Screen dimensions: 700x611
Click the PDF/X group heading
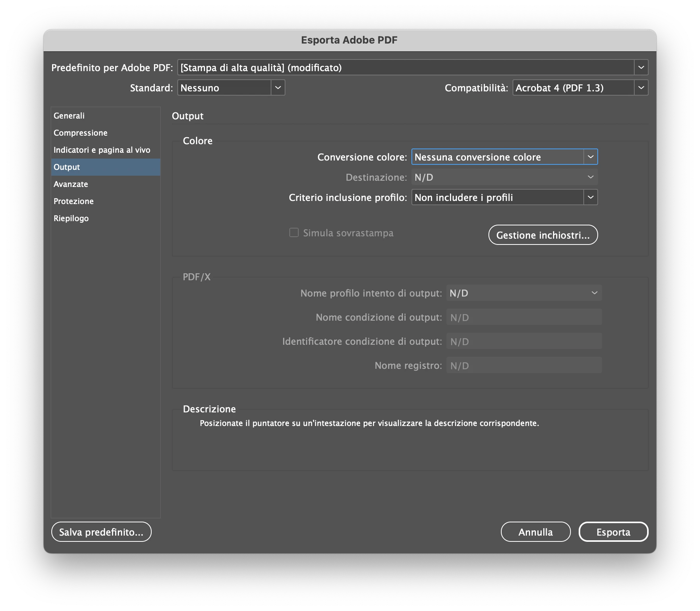(197, 277)
